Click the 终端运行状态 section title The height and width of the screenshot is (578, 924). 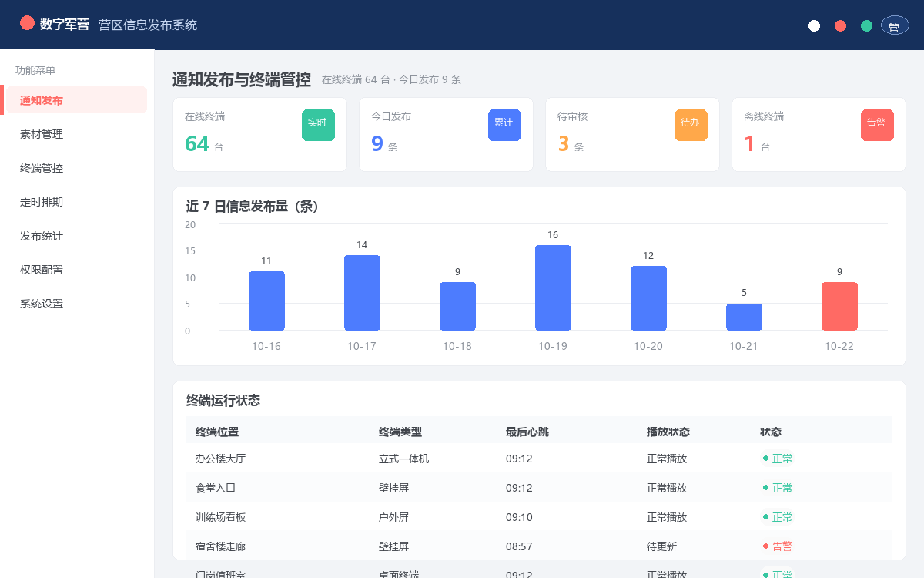pos(223,401)
